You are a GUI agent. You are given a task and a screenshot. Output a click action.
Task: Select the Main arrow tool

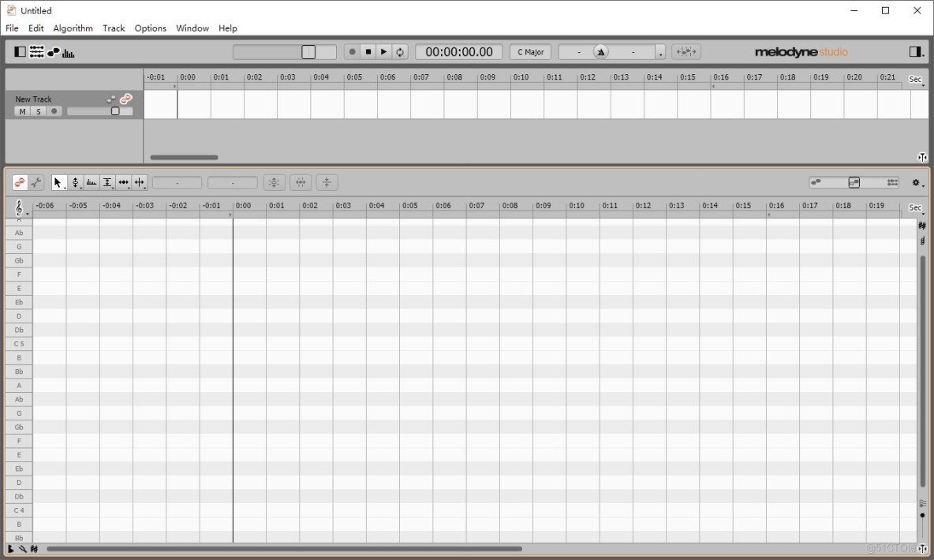click(58, 182)
